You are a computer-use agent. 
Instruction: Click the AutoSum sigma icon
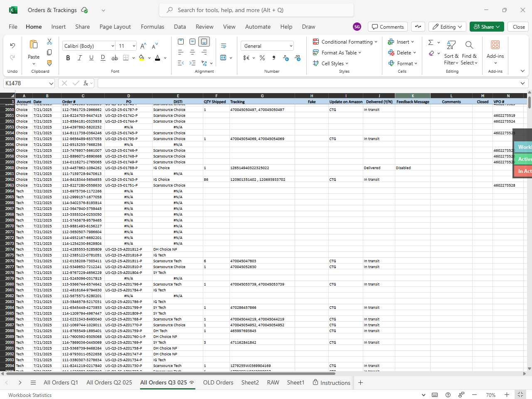(x=431, y=42)
